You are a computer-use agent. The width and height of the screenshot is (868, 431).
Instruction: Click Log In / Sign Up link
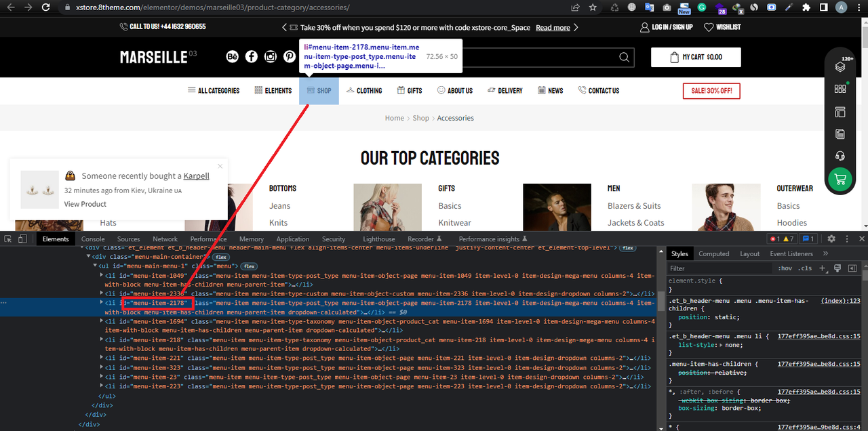point(667,27)
